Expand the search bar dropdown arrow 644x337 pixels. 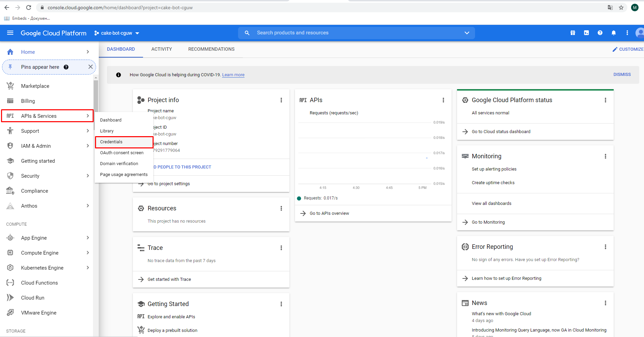tap(467, 33)
